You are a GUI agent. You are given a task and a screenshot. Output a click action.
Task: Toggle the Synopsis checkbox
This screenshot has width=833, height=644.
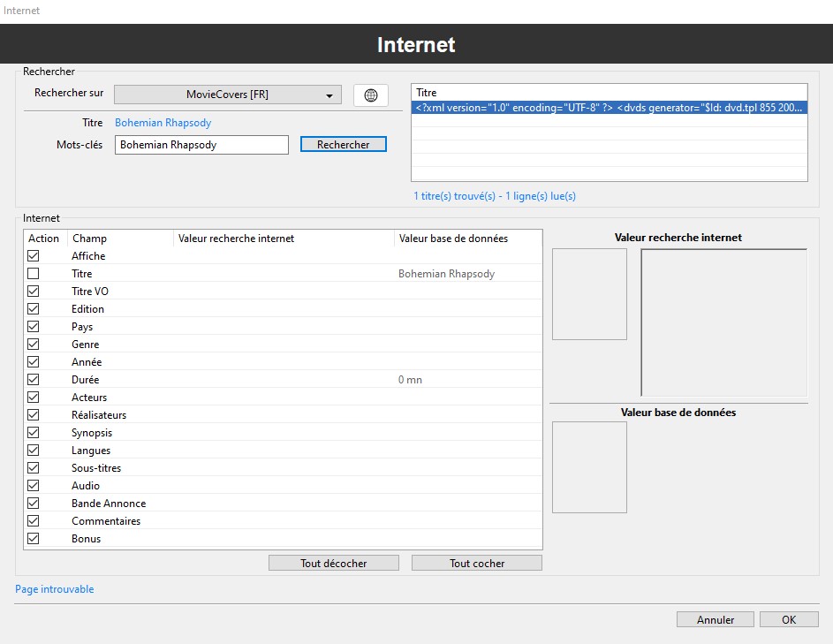34,433
